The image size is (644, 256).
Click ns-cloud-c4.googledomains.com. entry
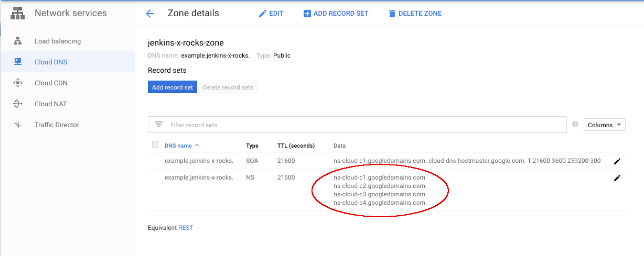coord(380,203)
